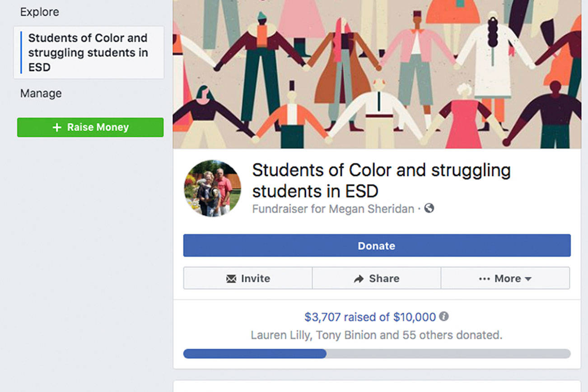588x392 pixels.
Task: Expand the More dropdown arrow
Action: [x=528, y=279]
